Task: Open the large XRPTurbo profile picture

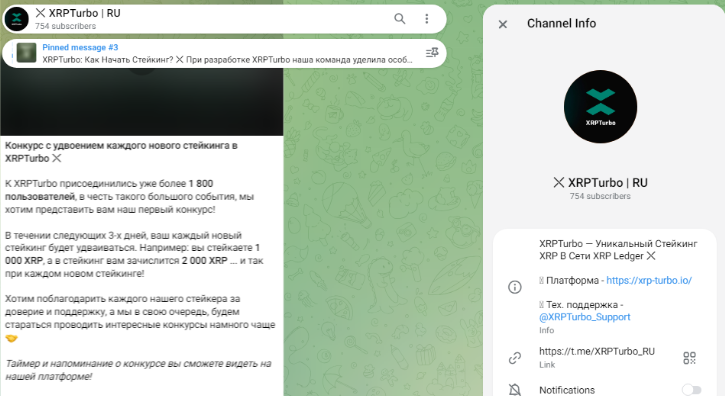Action: (x=600, y=107)
